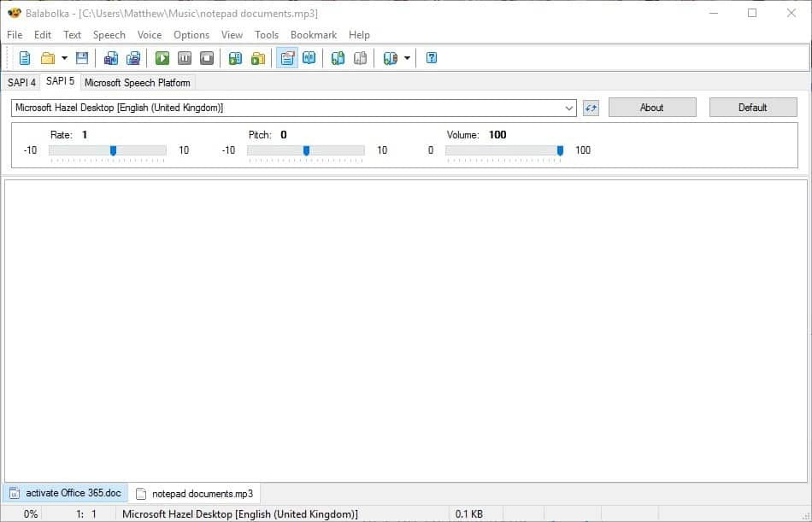Switch to the Microsoft Speech Platform tab

[x=138, y=82]
